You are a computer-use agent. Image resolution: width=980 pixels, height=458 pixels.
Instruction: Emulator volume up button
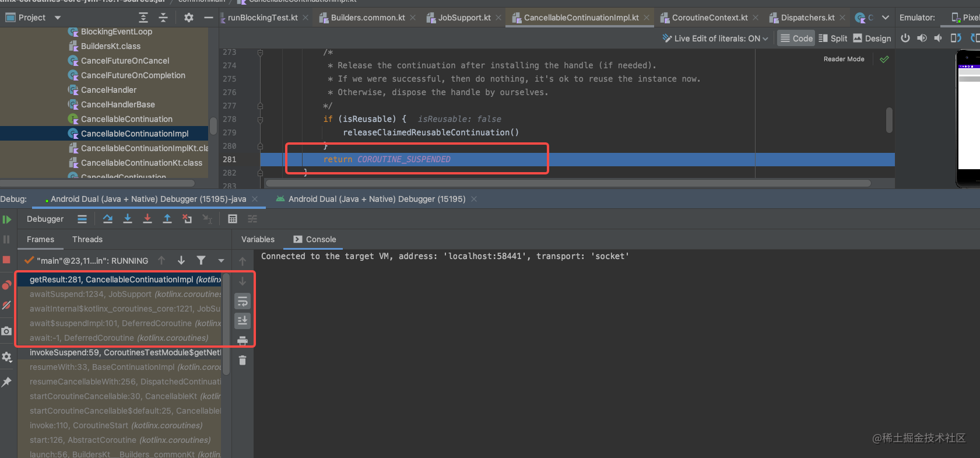(x=922, y=38)
